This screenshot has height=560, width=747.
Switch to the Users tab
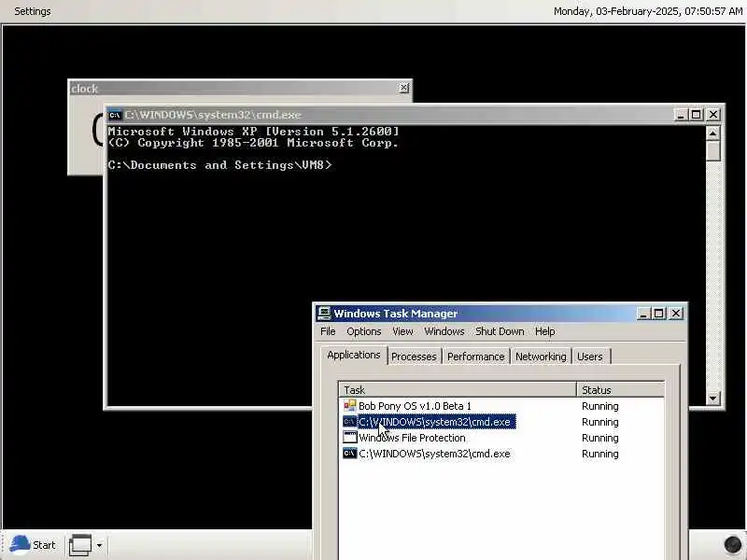click(x=590, y=357)
